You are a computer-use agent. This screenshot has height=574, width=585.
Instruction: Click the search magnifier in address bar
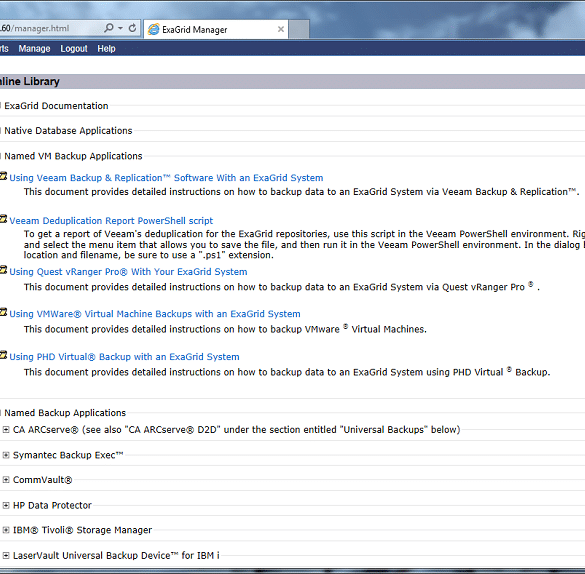click(x=109, y=28)
